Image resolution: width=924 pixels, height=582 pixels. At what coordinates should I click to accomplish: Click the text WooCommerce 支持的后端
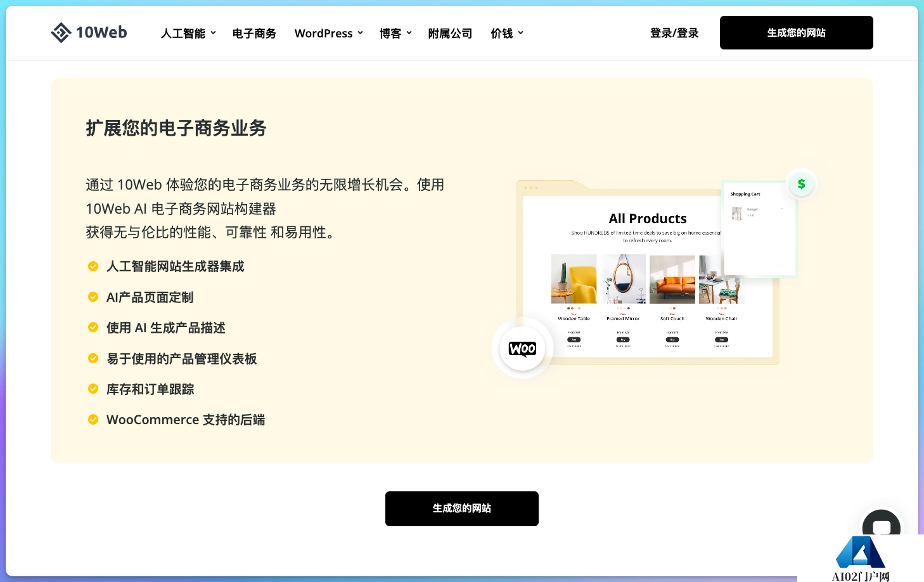(186, 419)
